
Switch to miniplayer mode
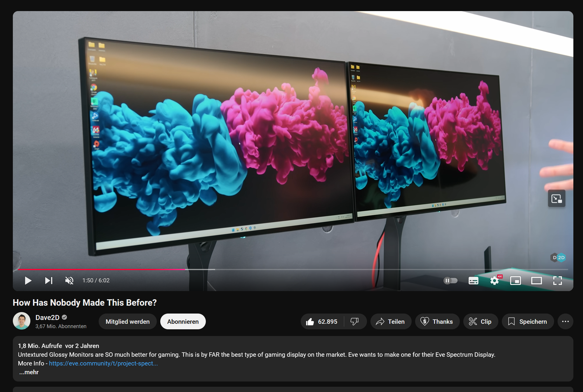515,281
